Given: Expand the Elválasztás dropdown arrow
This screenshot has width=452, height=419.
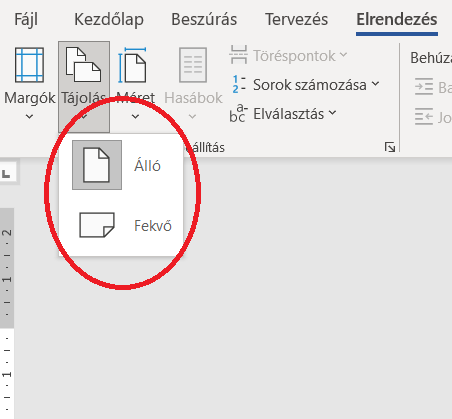Looking at the screenshot, I should [x=332, y=113].
